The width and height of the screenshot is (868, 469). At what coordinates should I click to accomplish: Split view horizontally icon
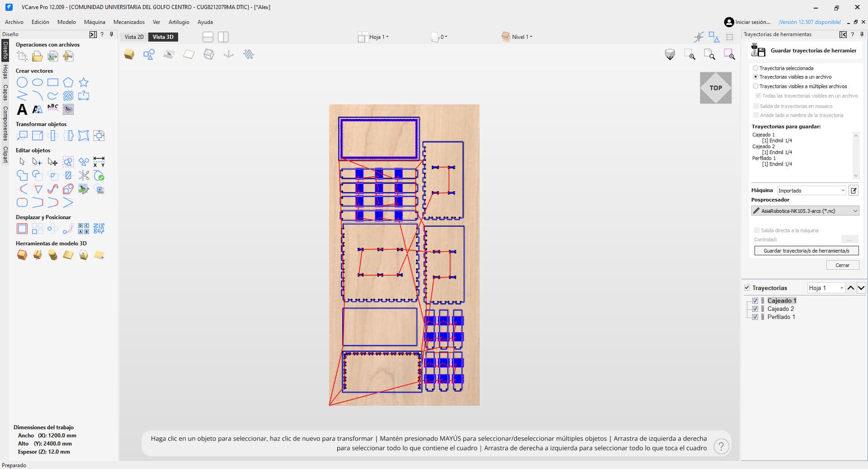coord(208,37)
